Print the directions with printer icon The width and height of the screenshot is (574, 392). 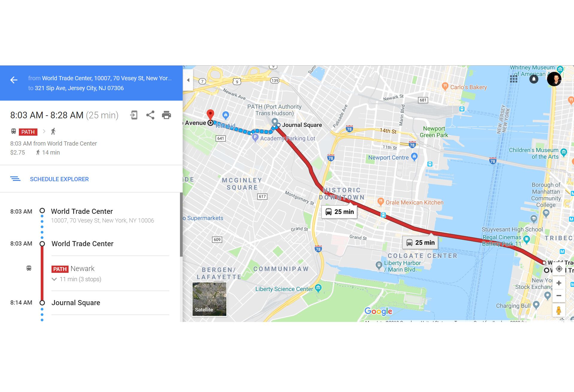166,115
